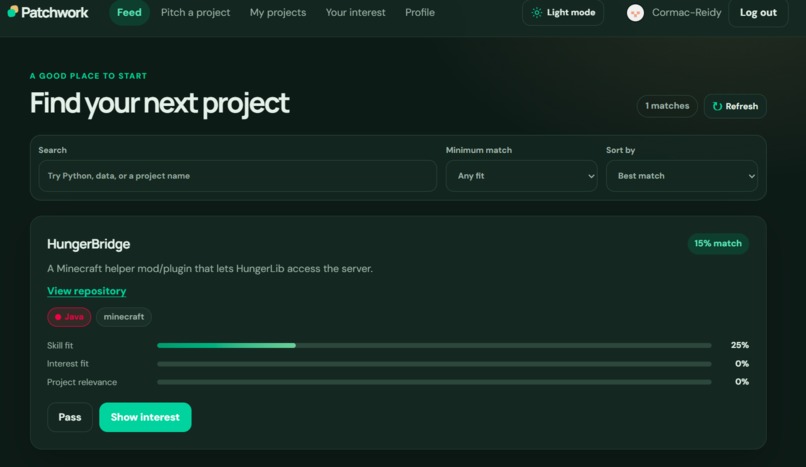Click the 'Project relevance' label
This screenshot has width=806, height=467.
82,382
